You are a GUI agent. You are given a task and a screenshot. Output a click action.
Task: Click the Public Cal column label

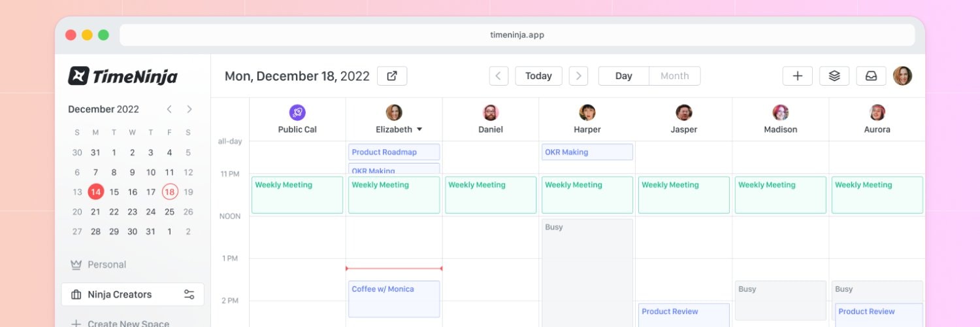click(297, 129)
